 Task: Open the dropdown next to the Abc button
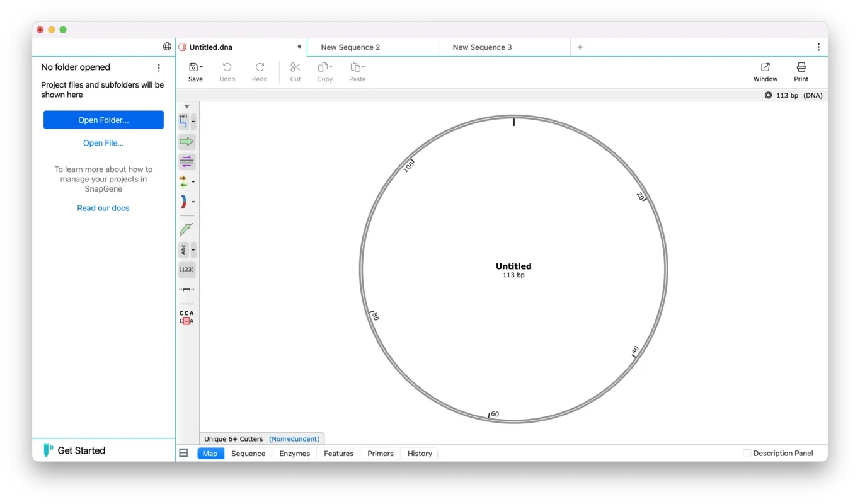193,249
